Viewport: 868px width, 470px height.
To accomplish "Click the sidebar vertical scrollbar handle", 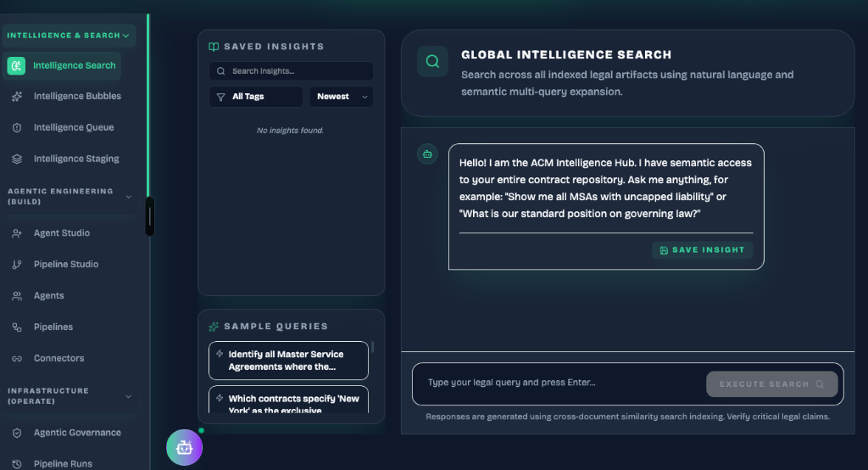I will tap(149, 216).
